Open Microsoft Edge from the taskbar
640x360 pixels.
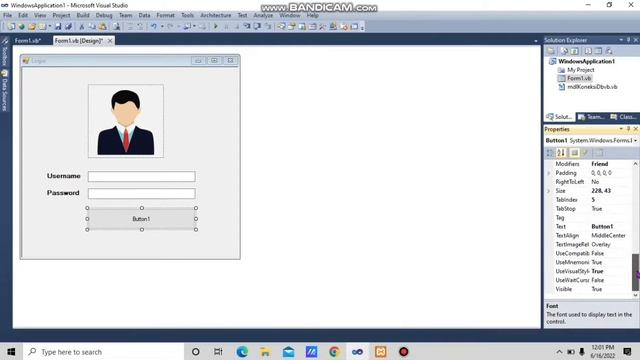click(242, 352)
